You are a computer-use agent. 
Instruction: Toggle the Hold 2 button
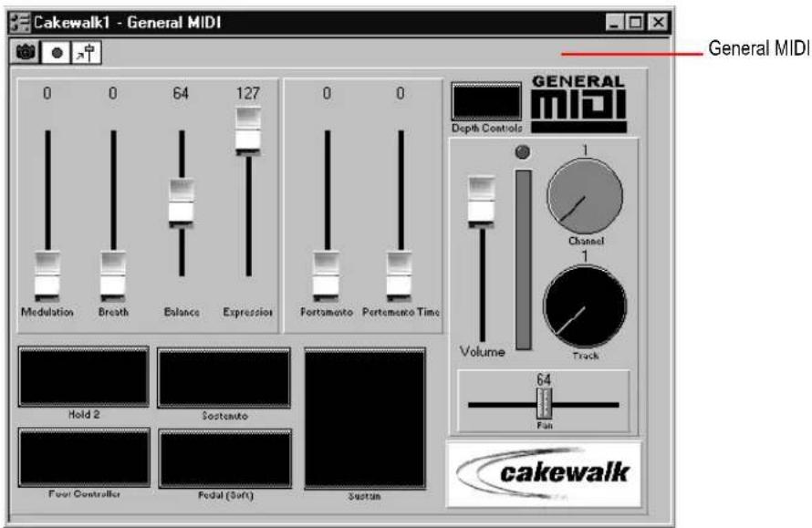(x=84, y=377)
